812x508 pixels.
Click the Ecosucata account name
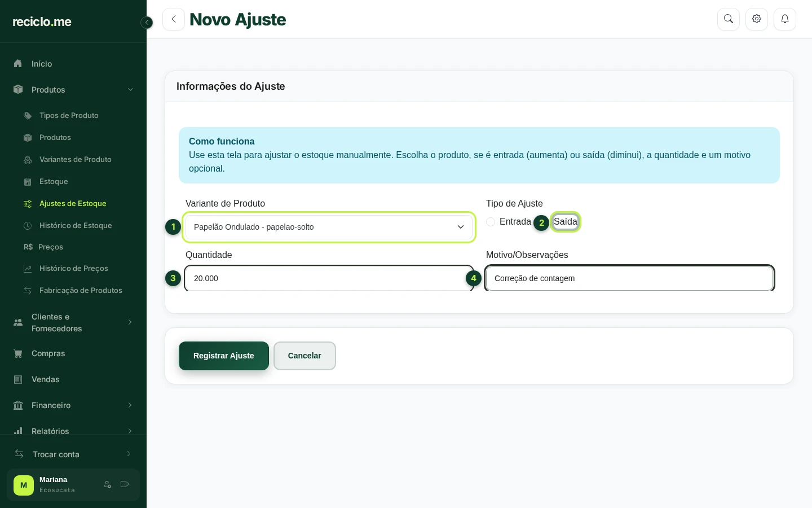click(x=57, y=491)
